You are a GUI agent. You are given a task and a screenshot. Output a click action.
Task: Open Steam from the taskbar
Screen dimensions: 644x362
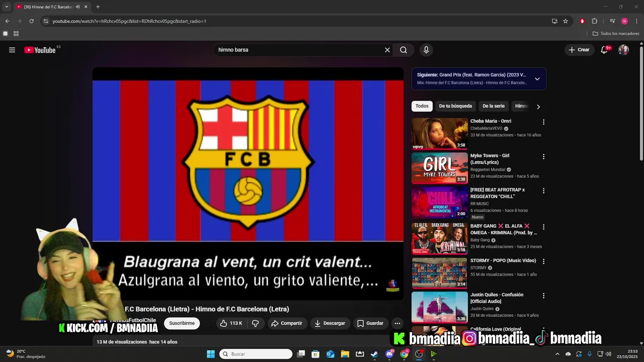[374, 354]
